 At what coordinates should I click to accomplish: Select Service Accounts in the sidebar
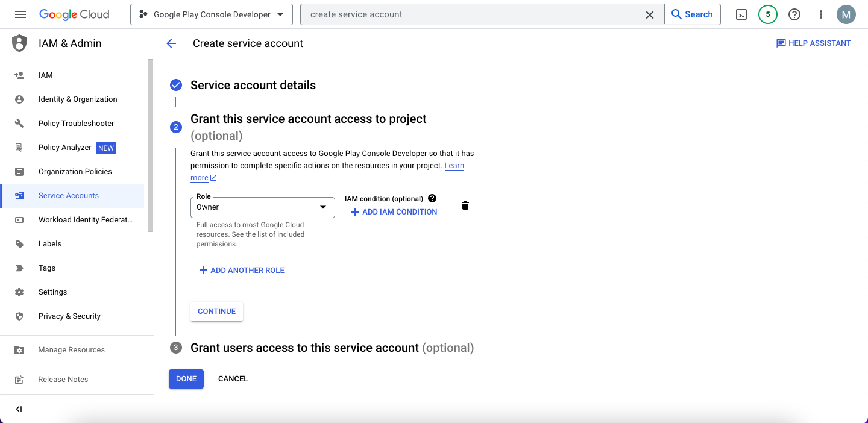(72, 196)
